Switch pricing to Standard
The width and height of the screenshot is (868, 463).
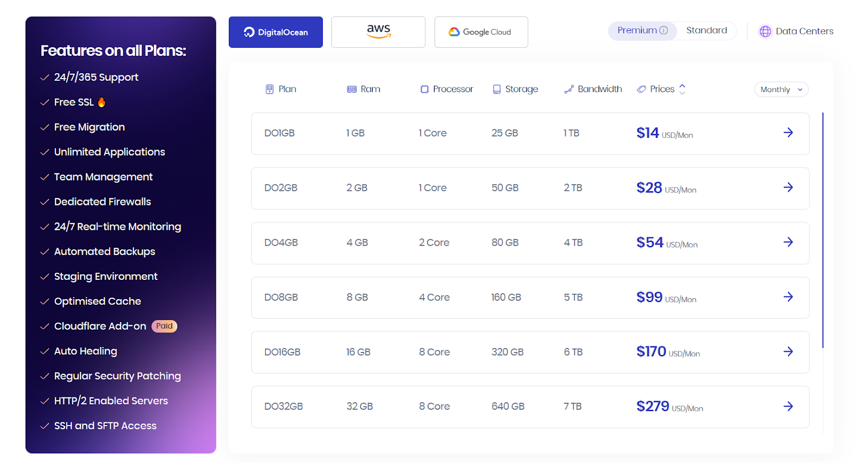pos(706,30)
